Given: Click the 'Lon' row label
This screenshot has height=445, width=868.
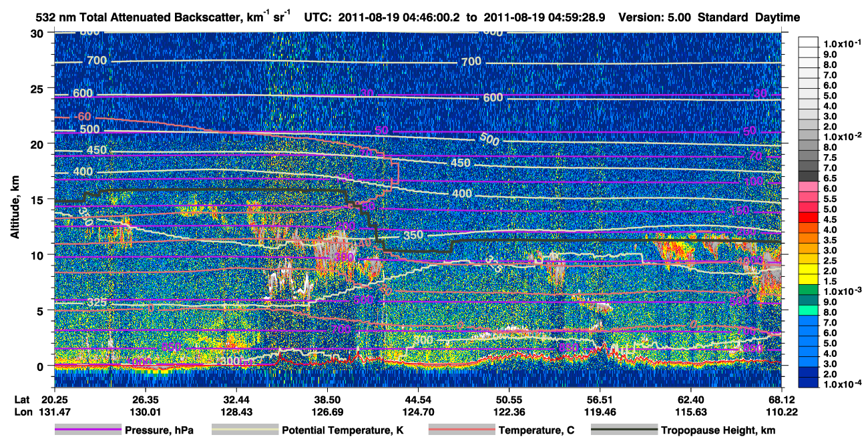Looking at the screenshot, I should 22,412.
